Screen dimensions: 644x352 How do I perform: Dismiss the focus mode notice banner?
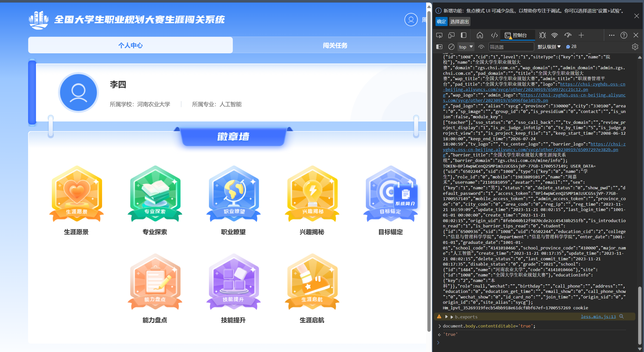tap(637, 16)
